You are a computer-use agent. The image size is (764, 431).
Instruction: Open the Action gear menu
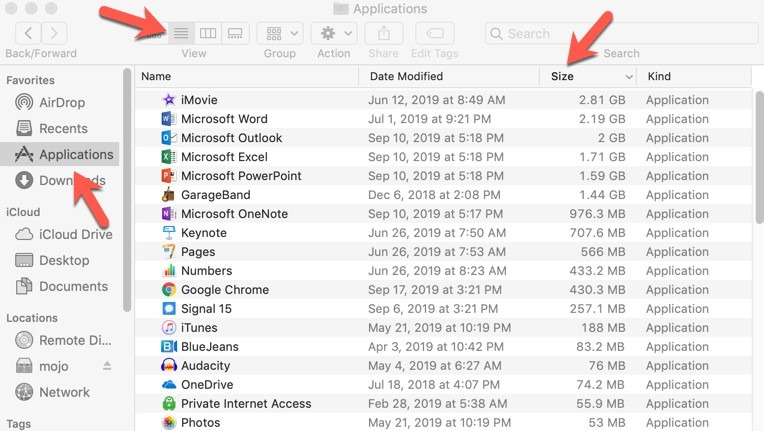334,33
